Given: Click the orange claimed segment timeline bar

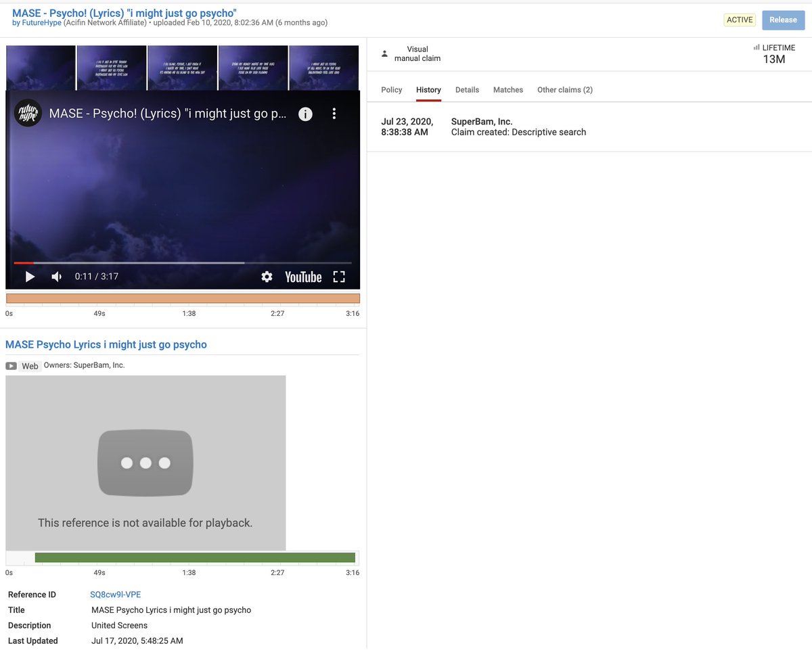Looking at the screenshot, I should coord(183,298).
